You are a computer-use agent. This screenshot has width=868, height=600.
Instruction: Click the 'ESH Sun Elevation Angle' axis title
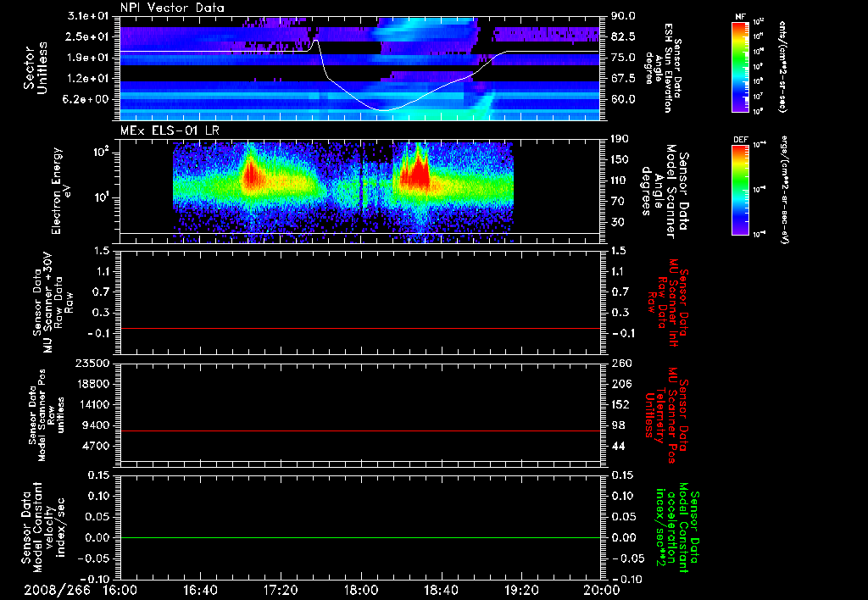point(663,68)
